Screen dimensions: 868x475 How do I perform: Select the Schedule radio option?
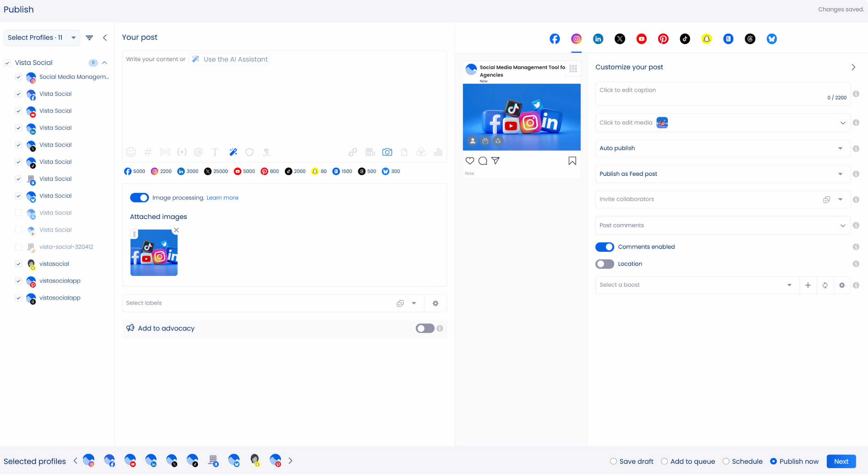pos(726,461)
